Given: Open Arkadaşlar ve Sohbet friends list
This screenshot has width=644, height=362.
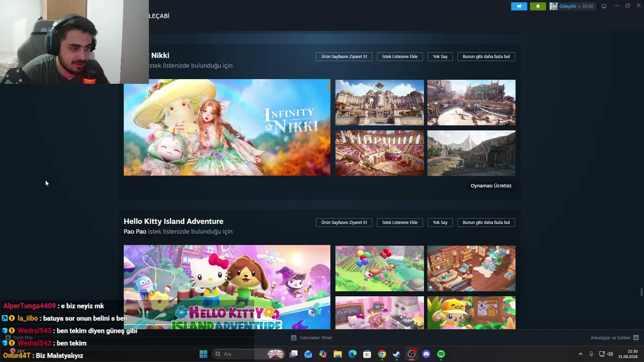Looking at the screenshot, I should click(x=614, y=338).
